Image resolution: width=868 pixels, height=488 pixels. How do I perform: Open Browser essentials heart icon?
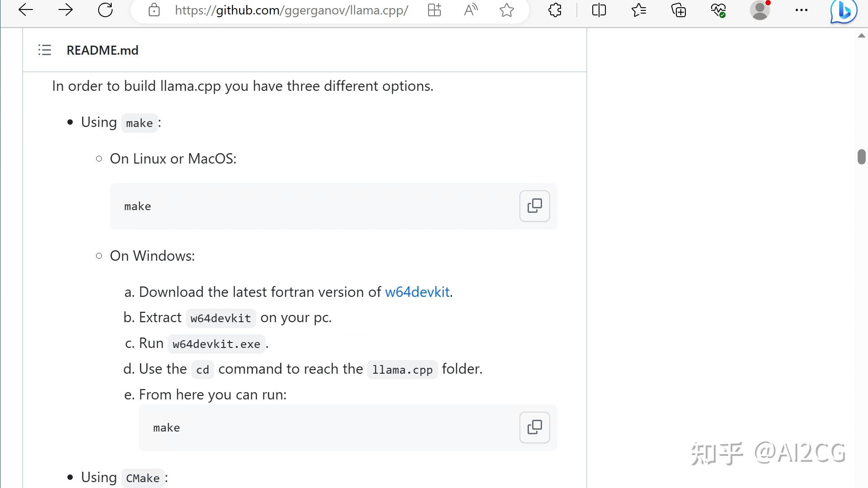[x=718, y=10]
